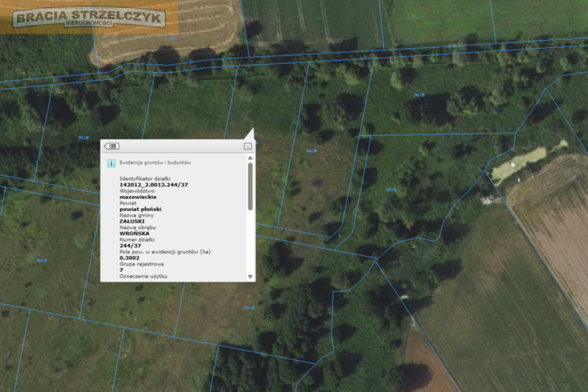Click the Ewidencja gruntów i budynków heading
The height and width of the screenshot is (392, 588).
click(155, 162)
